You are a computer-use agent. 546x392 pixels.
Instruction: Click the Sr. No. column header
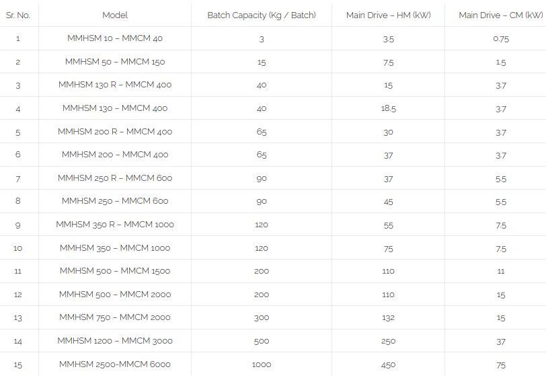pos(18,15)
